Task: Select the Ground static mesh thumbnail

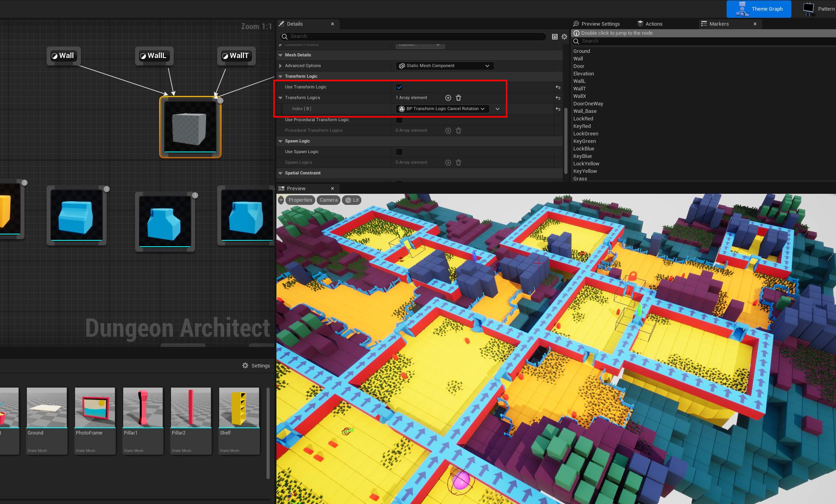Action: (47, 421)
